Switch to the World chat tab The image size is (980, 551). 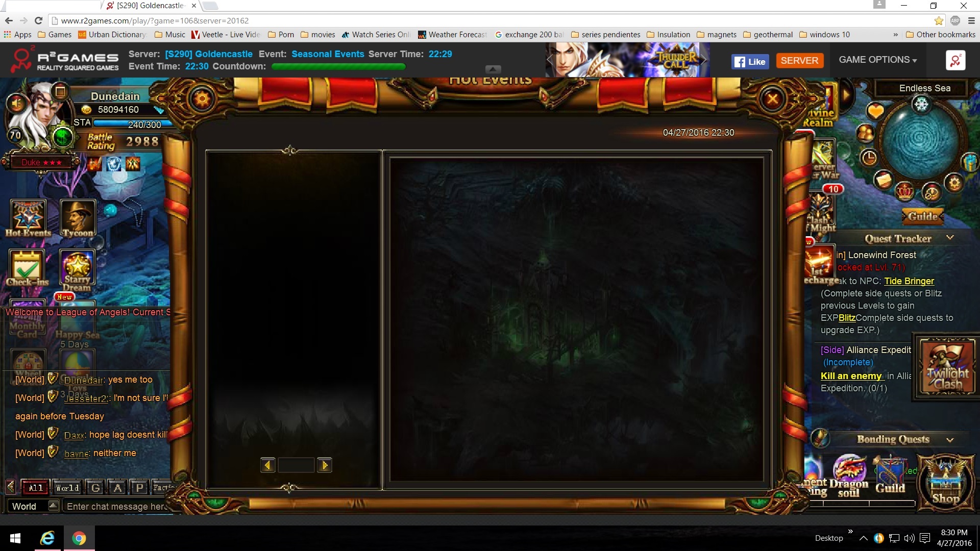point(67,488)
